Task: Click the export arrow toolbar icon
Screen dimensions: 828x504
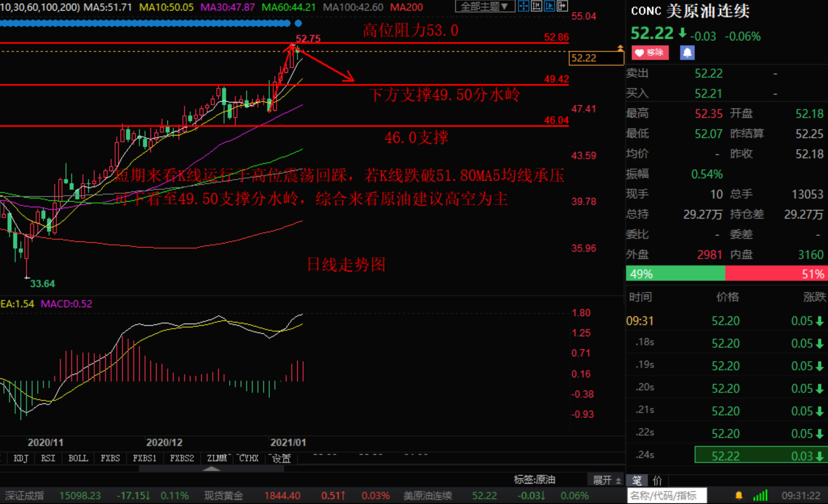Action: (x=562, y=6)
